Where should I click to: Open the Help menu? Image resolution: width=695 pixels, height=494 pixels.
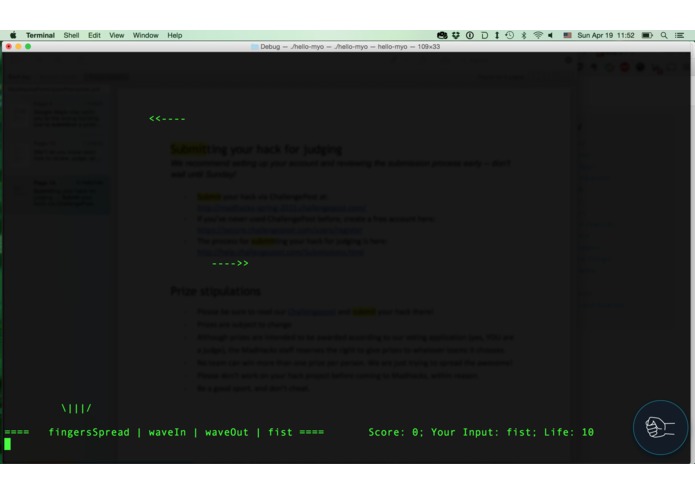[175, 35]
